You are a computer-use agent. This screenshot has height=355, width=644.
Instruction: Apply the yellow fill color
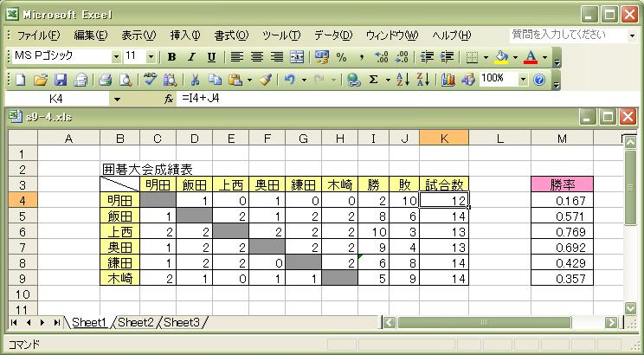[x=501, y=57]
